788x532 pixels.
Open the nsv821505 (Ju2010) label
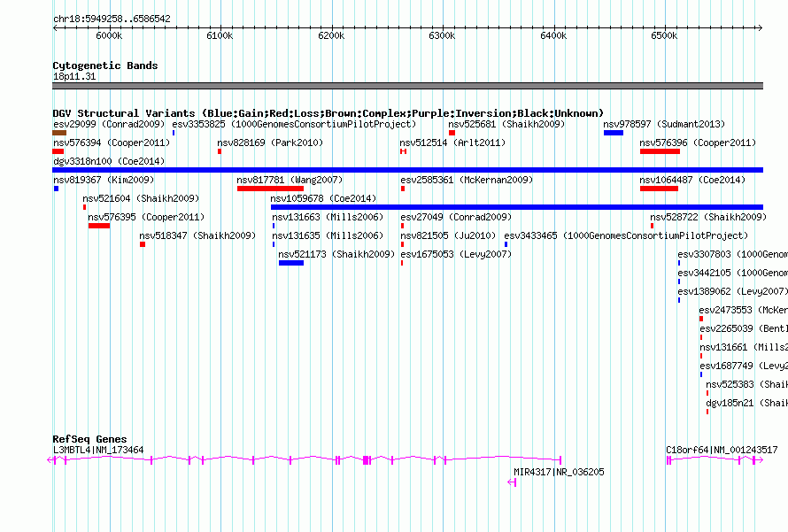[448, 235]
